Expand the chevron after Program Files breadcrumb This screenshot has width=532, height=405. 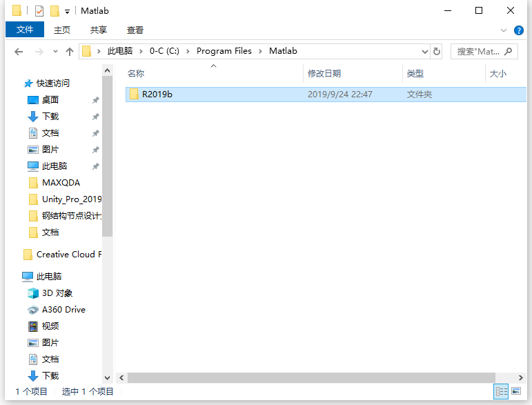261,51
